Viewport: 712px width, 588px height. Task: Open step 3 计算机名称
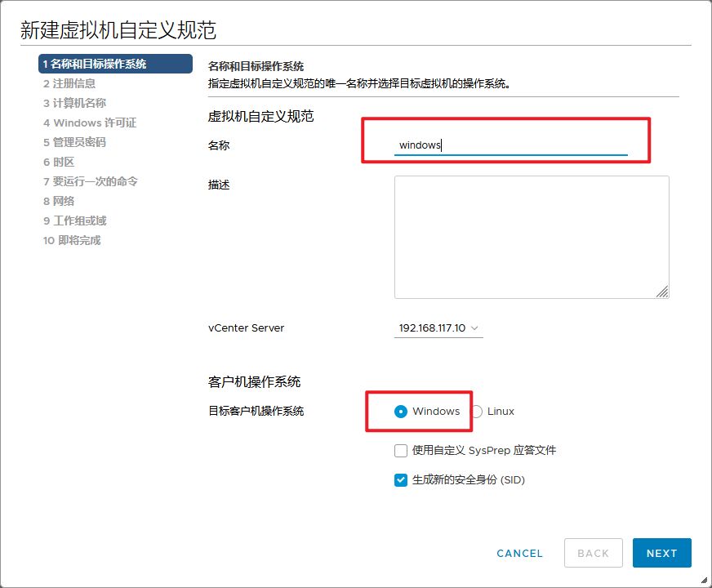pos(74,103)
